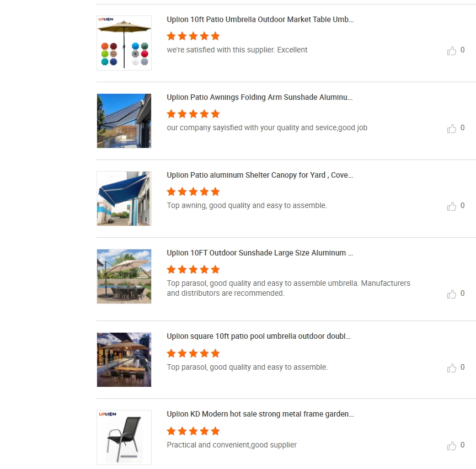This screenshot has width=476, height=469.
Task: Click thumbs-up on the awnings 'good job' review
Action: pyautogui.click(x=451, y=128)
